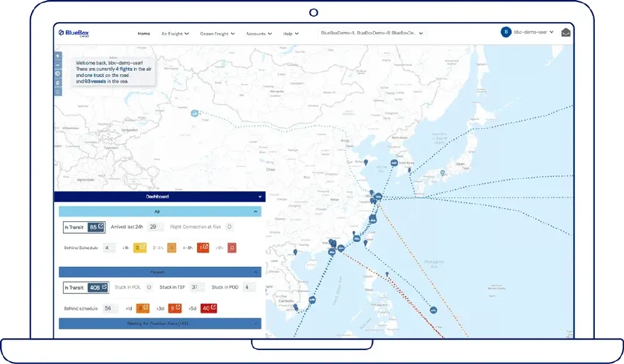624x364 pixels.
Task: Open the Home tab
Action: (x=144, y=33)
